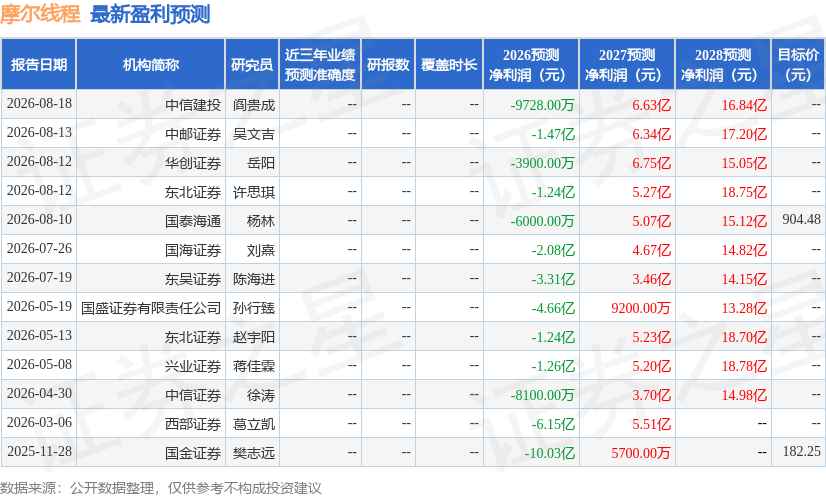The image size is (826, 497).
Task: Select the 9200.00万 forecast value
Action: pyautogui.click(x=641, y=308)
